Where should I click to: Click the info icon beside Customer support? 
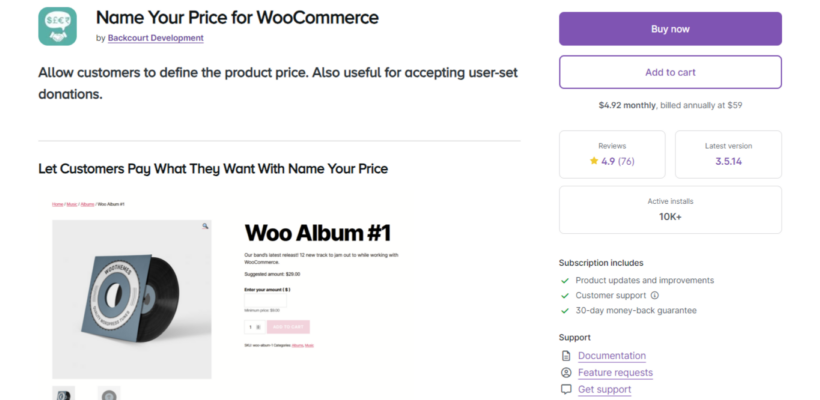click(x=655, y=295)
